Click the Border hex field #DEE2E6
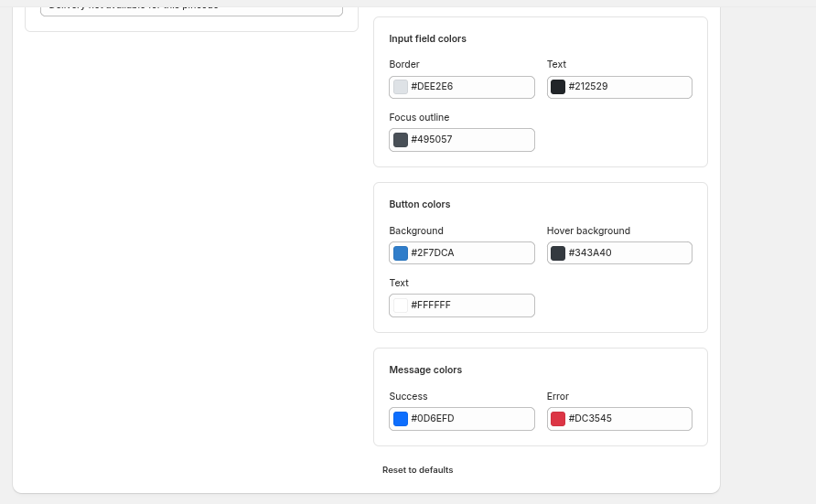 [462, 87]
